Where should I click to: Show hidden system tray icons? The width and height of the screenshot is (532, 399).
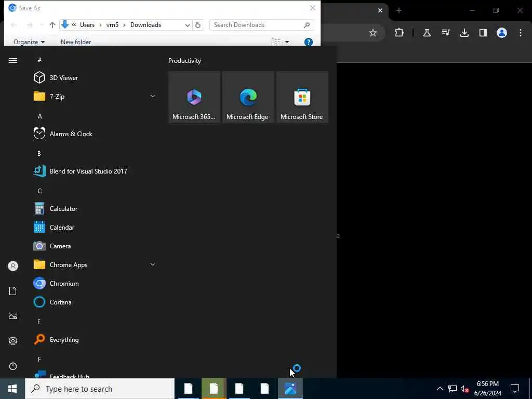tap(440, 389)
